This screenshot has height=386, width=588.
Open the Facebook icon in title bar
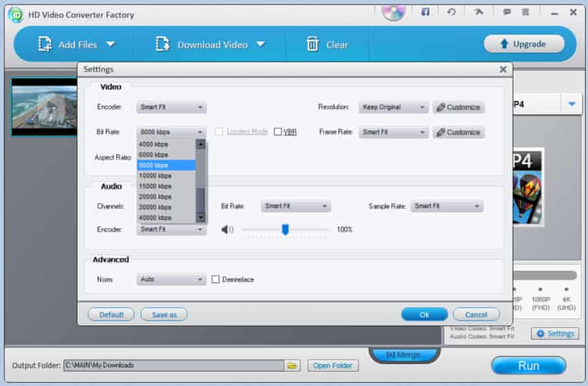click(x=425, y=12)
